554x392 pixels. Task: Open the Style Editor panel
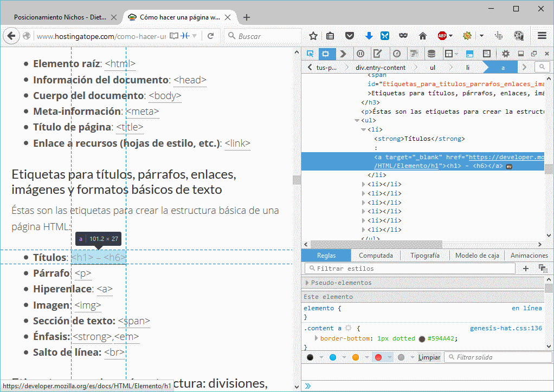pyautogui.click(x=378, y=53)
